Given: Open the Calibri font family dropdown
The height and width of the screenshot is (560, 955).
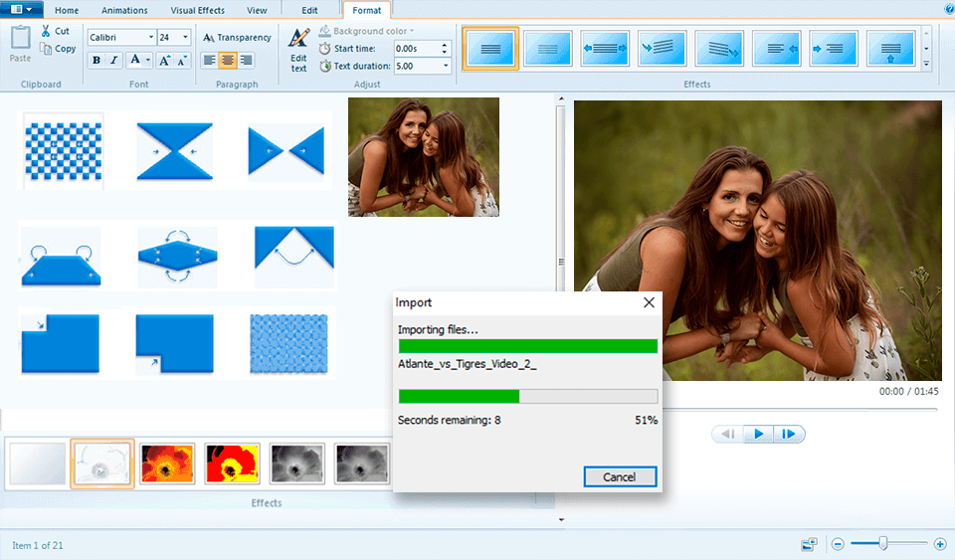Looking at the screenshot, I should click(151, 38).
